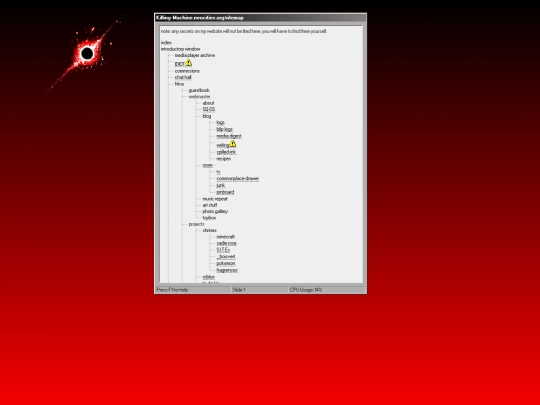Select the webmaster branch
This screenshot has height=405, width=540.
(x=199, y=97)
